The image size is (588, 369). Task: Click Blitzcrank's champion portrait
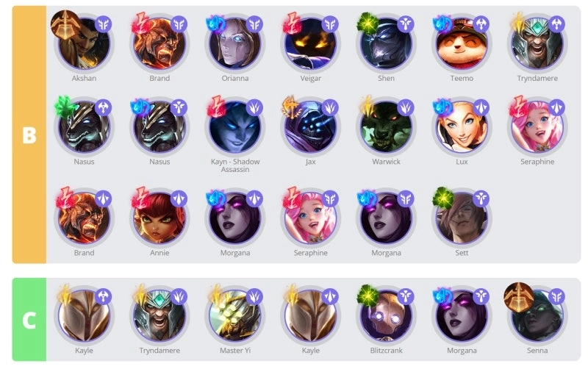tap(387, 316)
